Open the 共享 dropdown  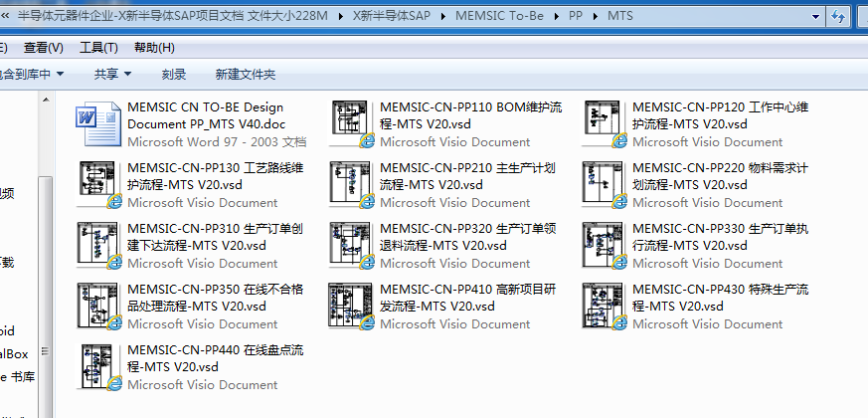[112, 75]
